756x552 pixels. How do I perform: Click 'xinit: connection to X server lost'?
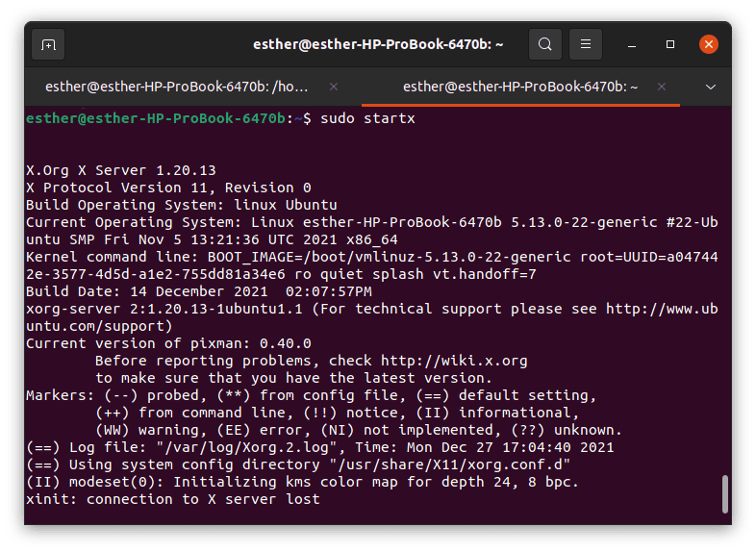click(x=173, y=499)
